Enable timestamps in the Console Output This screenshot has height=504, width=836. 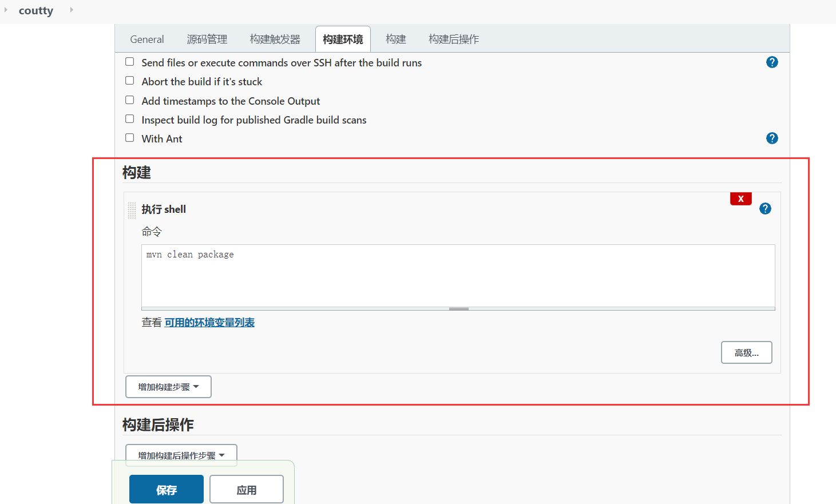[x=129, y=100]
